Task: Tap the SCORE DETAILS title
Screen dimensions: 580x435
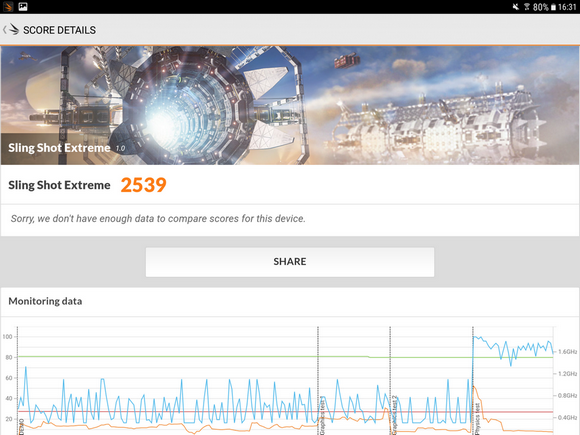Action: coord(60,30)
